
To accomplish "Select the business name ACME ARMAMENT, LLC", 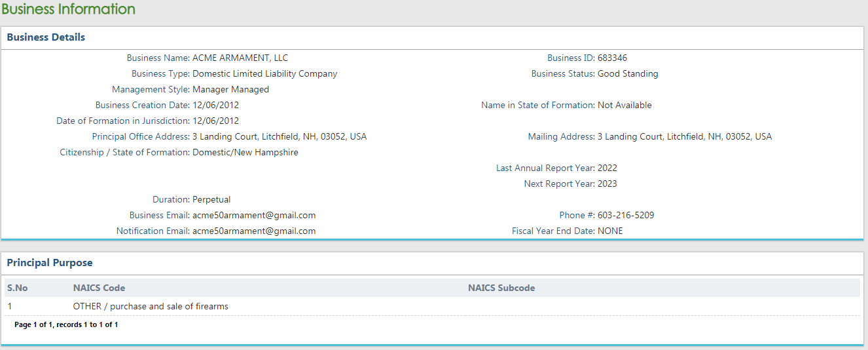I will [x=240, y=58].
